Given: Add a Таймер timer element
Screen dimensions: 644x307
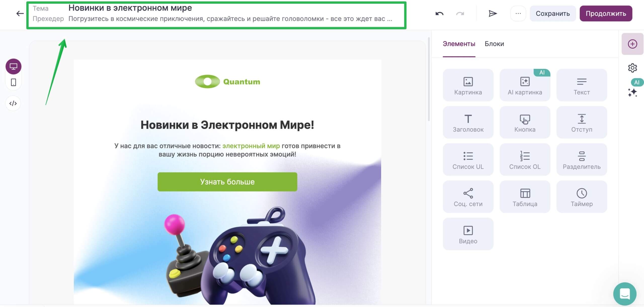Looking at the screenshot, I should [x=582, y=197].
